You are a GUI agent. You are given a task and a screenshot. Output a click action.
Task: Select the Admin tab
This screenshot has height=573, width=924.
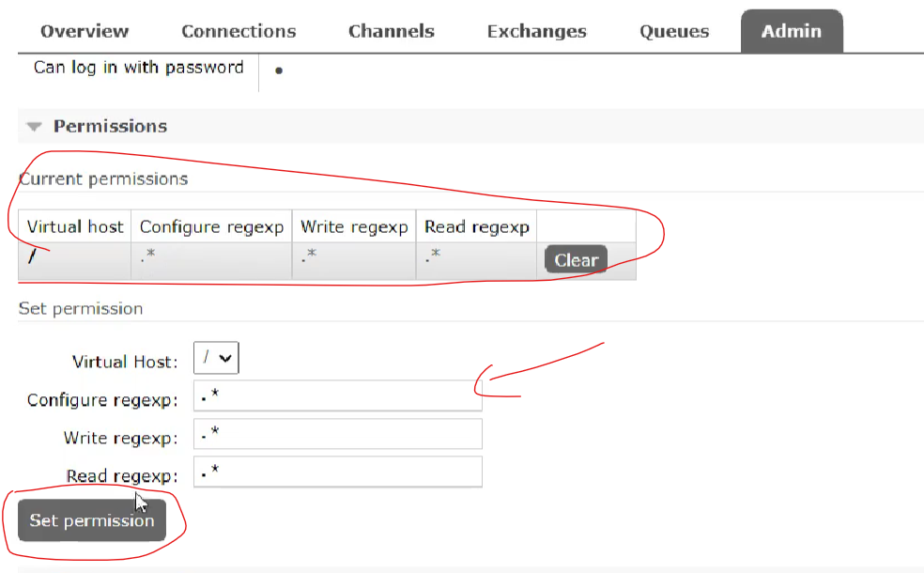click(792, 31)
